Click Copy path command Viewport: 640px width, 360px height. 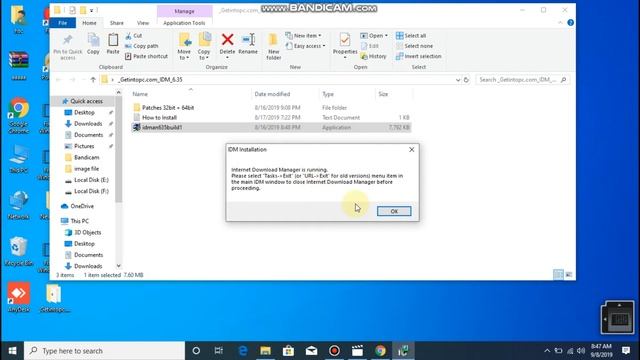141,46
